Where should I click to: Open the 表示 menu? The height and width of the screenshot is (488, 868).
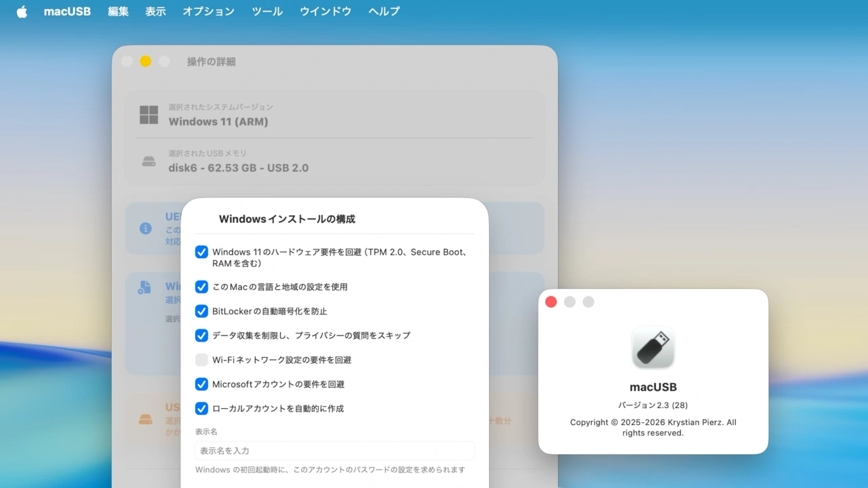tap(155, 12)
